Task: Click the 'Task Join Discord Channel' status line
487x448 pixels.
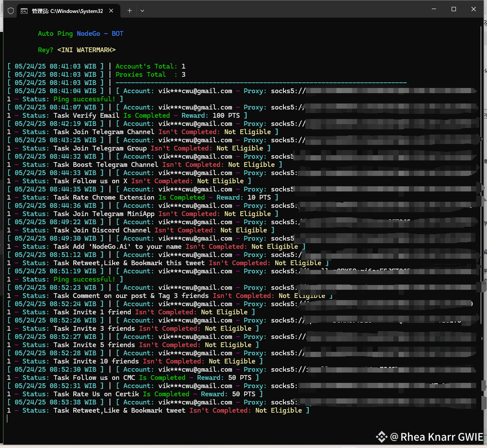Action: pyautogui.click(x=141, y=230)
